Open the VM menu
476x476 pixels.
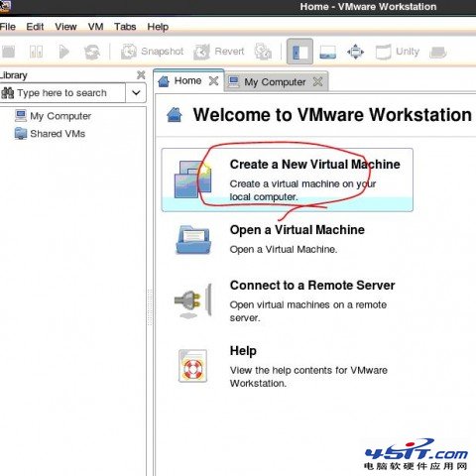tap(95, 27)
